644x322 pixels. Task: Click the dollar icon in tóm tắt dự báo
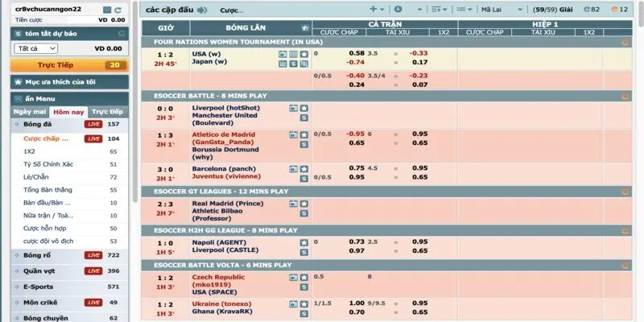[x=18, y=34]
